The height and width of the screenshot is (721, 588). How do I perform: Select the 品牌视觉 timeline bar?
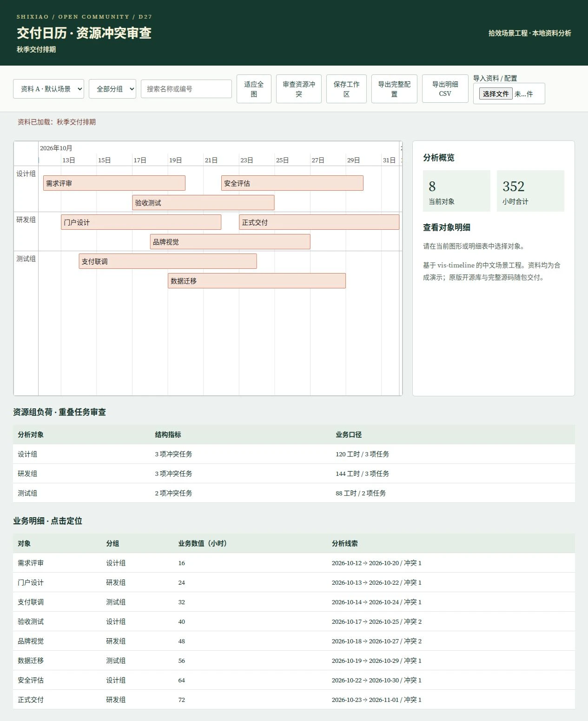[230, 242]
